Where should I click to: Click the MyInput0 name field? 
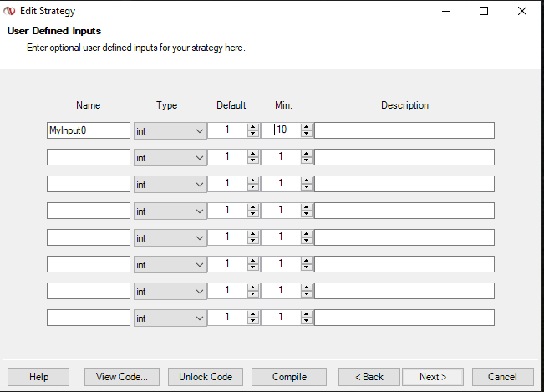point(89,130)
